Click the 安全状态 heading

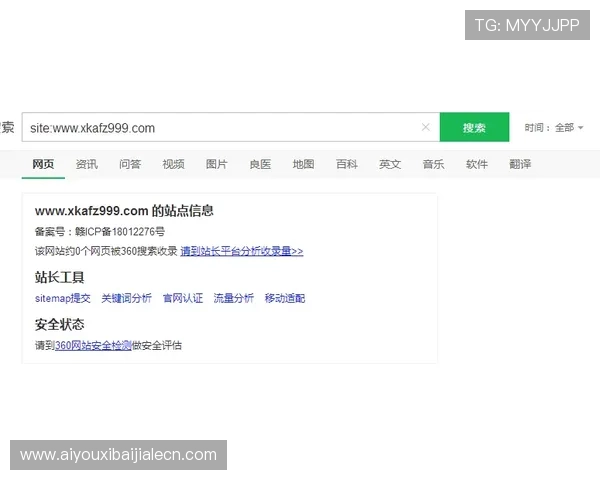point(59,324)
